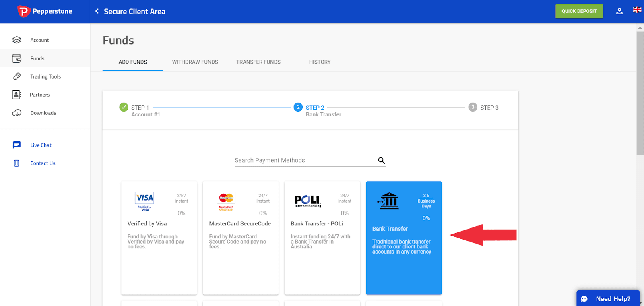Select the blue Bank Transfer card
The width and height of the screenshot is (644, 306).
pyautogui.click(x=404, y=238)
